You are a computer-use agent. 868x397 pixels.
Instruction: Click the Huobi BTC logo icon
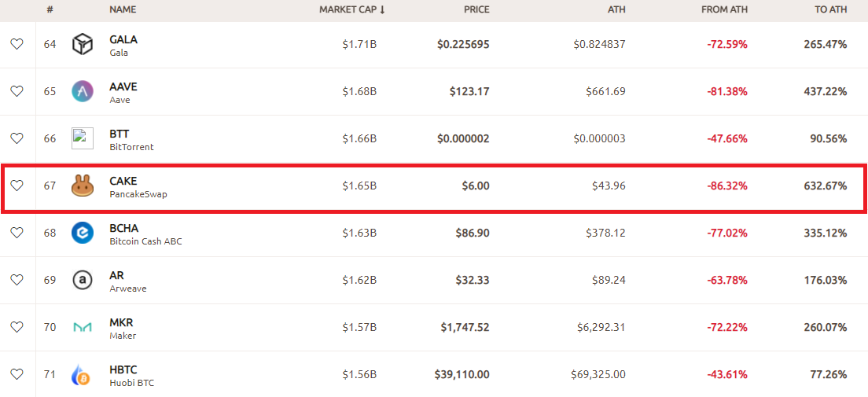pos(83,375)
